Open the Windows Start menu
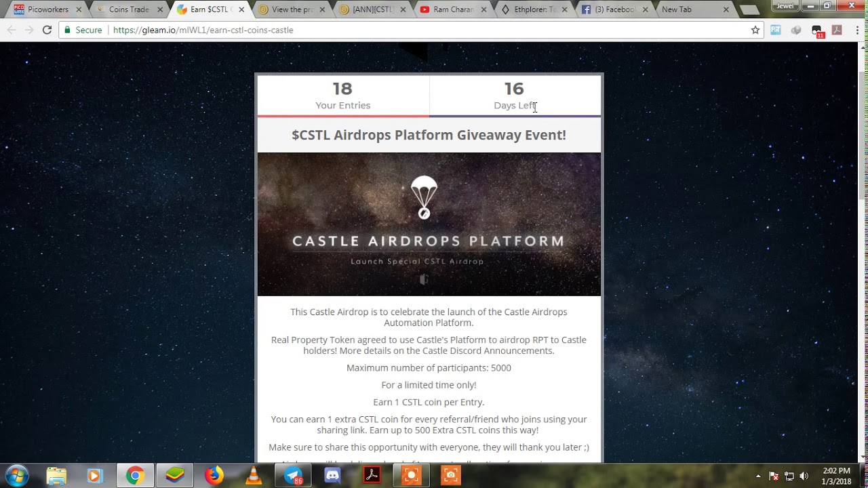The height and width of the screenshot is (488, 868). 17,476
